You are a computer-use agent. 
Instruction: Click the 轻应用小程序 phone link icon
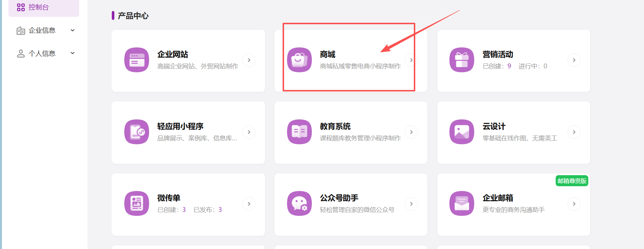(137, 132)
